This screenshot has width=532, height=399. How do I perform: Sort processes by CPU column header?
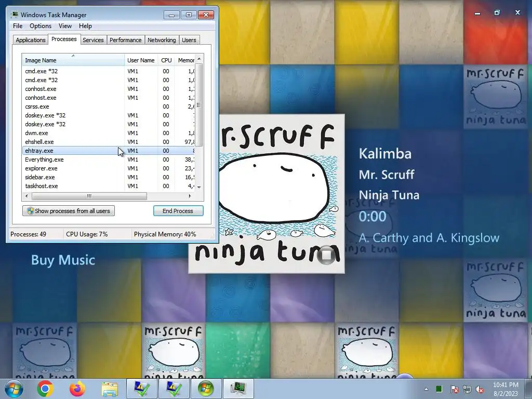pyautogui.click(x=166, y=60)
